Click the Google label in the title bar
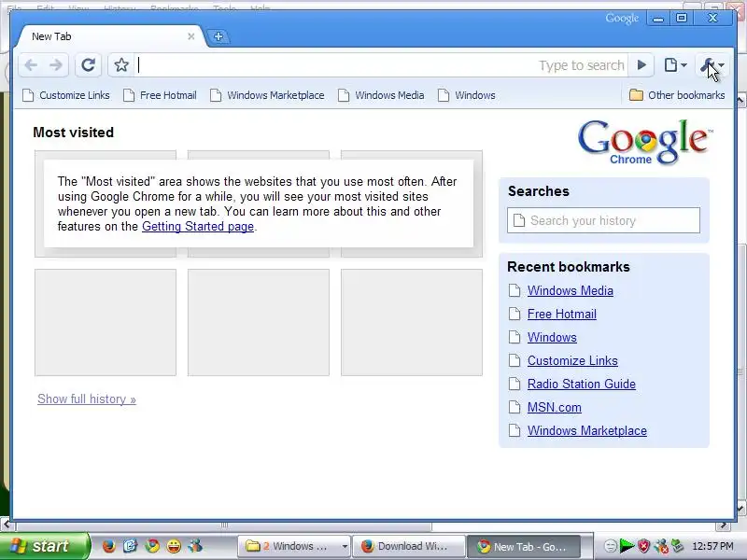747x560 pixels. [x=622, y=18]
